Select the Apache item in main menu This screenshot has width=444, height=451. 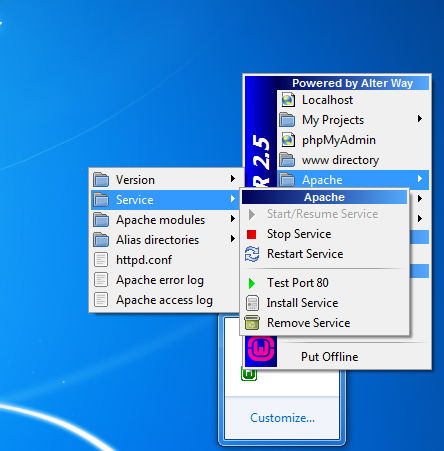pyautogui.click(x=353, y=180)
